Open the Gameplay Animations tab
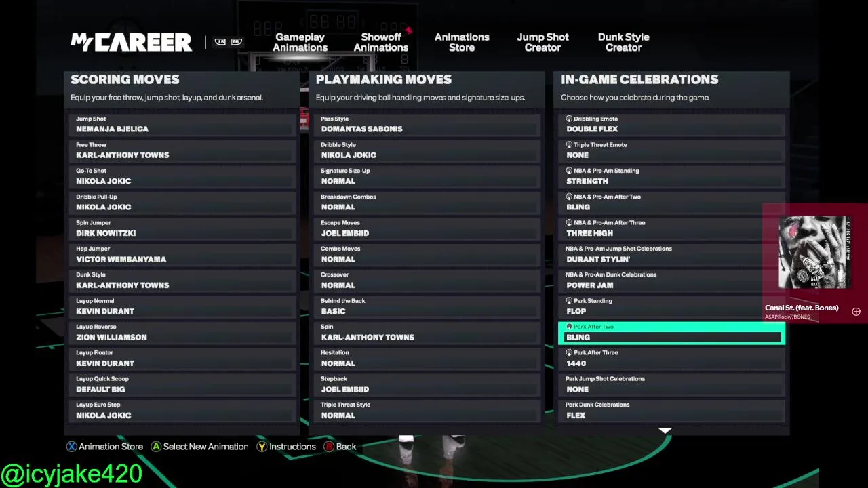The width and height of the screenshot is (868, 488). click(300, 42)
